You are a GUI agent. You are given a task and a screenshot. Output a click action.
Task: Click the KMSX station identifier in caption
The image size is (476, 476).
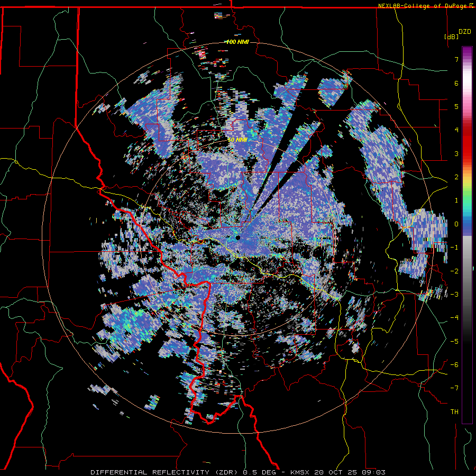tap(301, 472)
